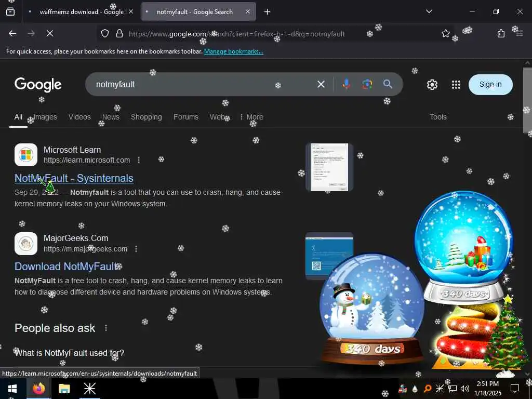532x399 pixels.
Task: Select the All results tab
Action: [18, 117]
